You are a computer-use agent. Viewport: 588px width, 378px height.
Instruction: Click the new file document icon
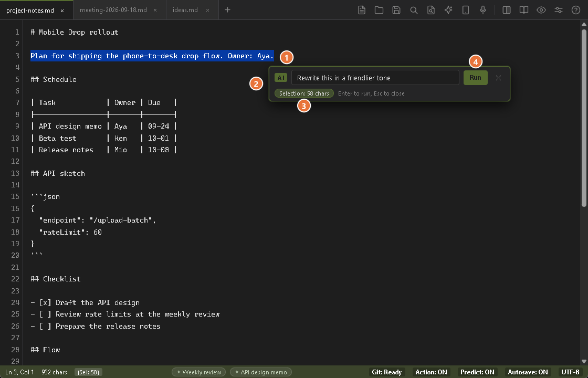pos(362,10)
